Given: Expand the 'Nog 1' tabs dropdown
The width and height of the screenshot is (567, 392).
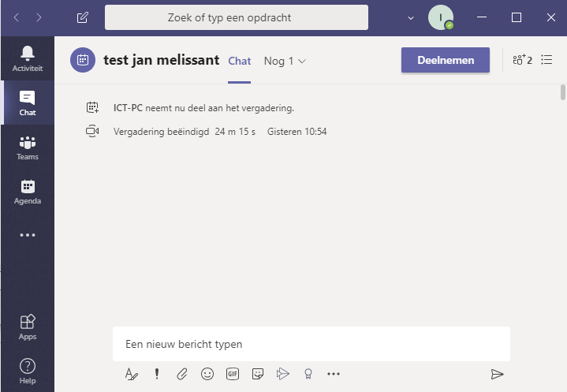Looking at the screenshot, I should 285,61.
